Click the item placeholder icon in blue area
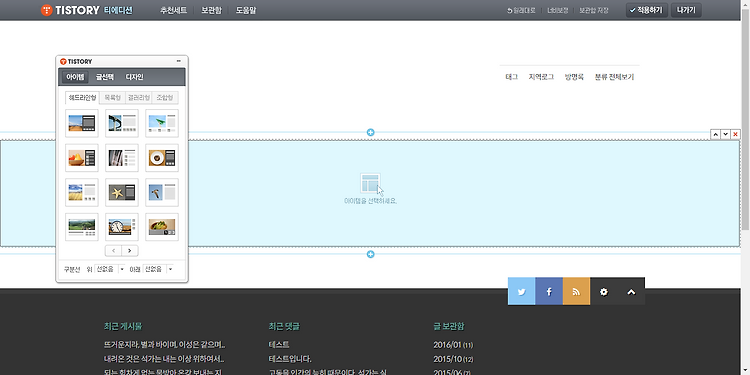The width and height of the screenshot is (750, 375). [370, 184]
